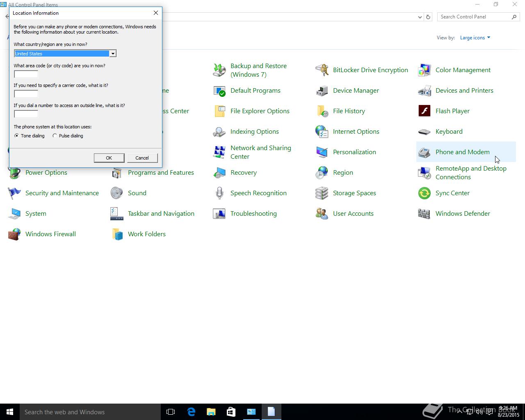This screenshot has width=525, height=420.
Task: Click Internet Options icon
Action: (322, 132)
